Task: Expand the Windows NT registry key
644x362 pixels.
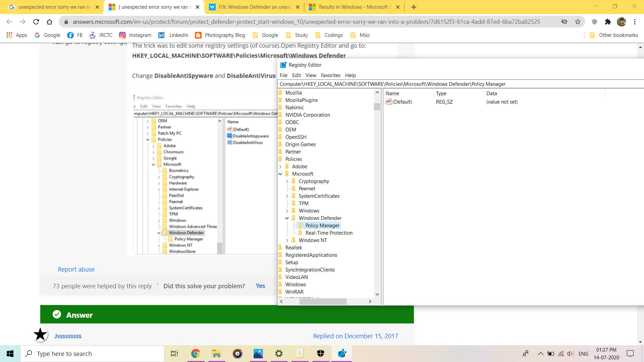Action: pos(287,240)
